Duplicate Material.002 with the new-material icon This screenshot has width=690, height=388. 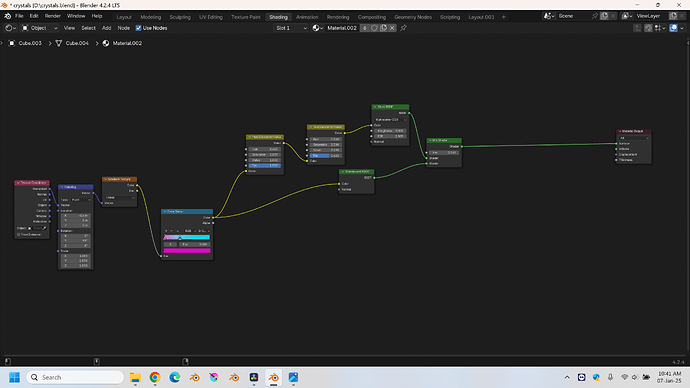coord(383,28)
